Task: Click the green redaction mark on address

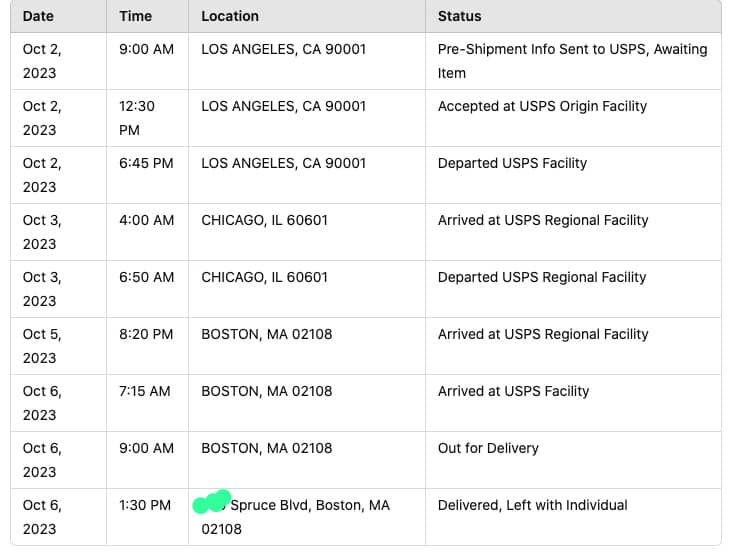Action: pos(212,502)
